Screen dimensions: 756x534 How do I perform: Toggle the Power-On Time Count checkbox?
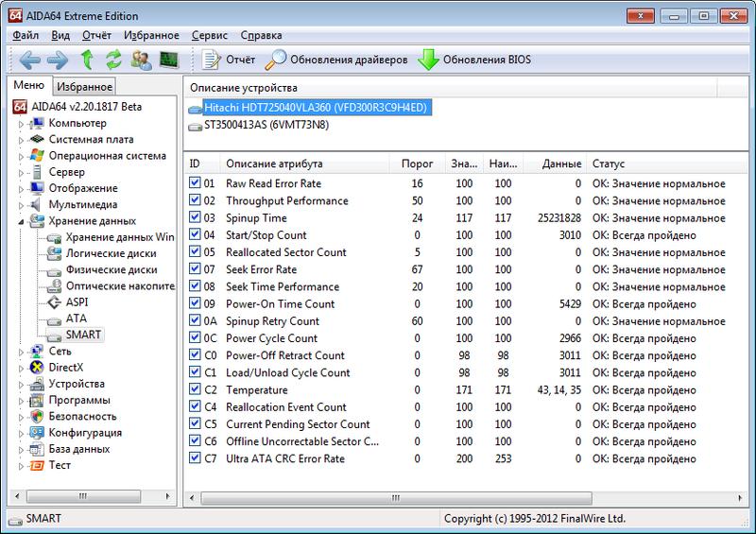(195, 303)
